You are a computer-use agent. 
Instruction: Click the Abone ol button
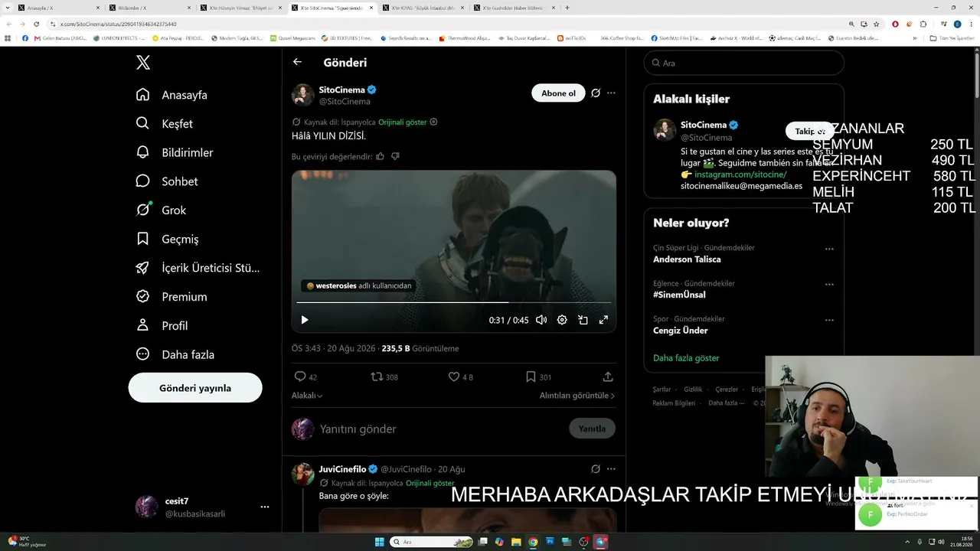tap(558, 93)
